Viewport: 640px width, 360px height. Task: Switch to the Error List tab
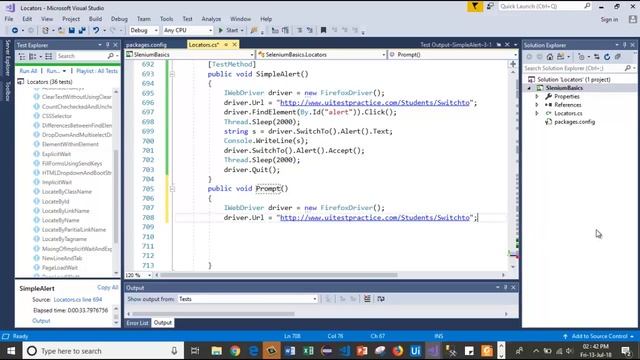[138, 322]
